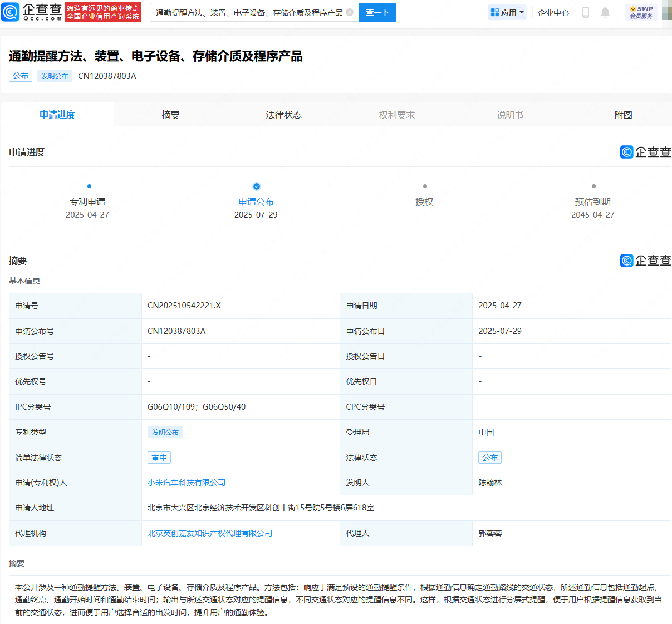Select the 专利申请 timeline dot
The width and height of the screenshot is (672, 624).
pos(89,186)
